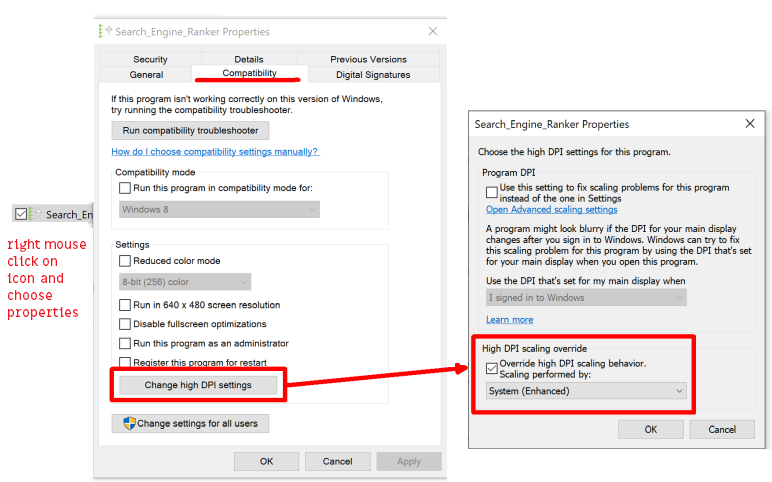Image resolution: width=772 pixels, height=482 pixels.
Task: Click the Search_Engine_Ranker desktop file icon
Action: point(35,214)
